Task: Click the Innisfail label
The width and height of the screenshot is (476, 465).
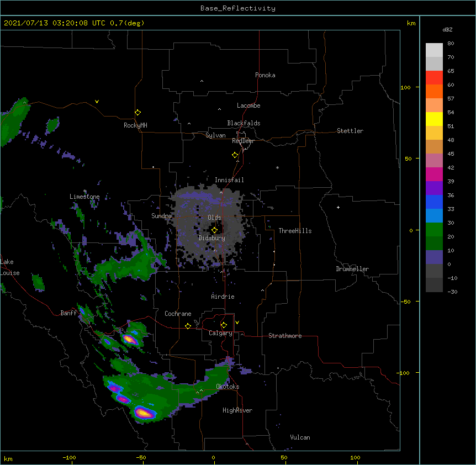Action: pos(229,180)
